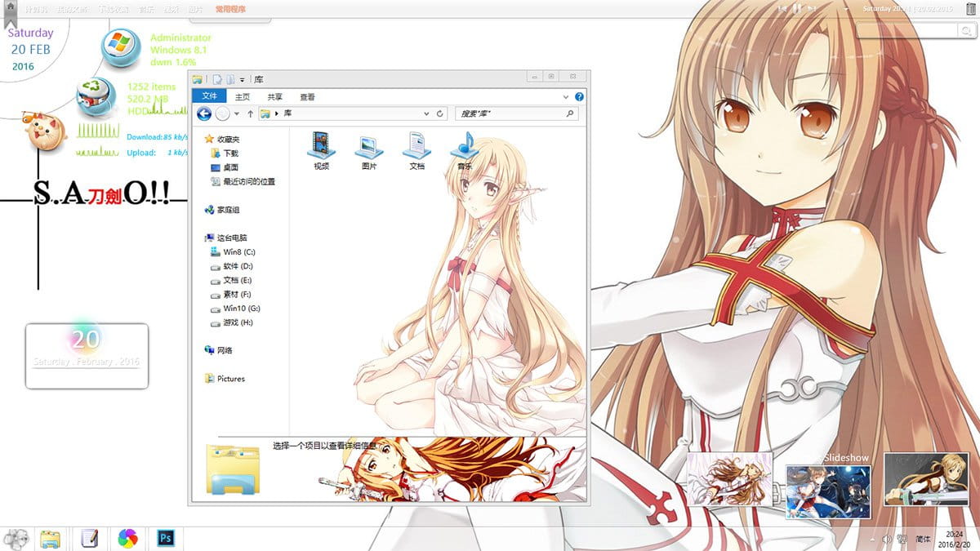The width and height of the screenshot is (980, 551).
Task: Open the 音乐 library icon
Action: point(465,150)
